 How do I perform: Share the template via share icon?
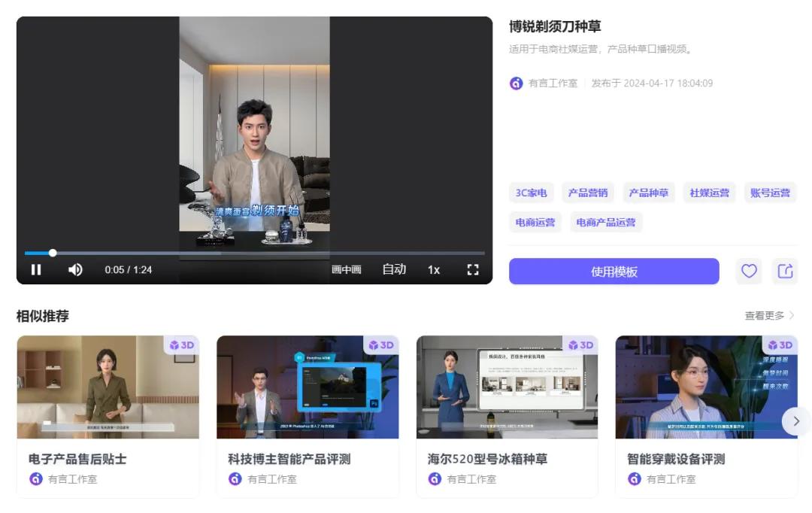(785, 272)
